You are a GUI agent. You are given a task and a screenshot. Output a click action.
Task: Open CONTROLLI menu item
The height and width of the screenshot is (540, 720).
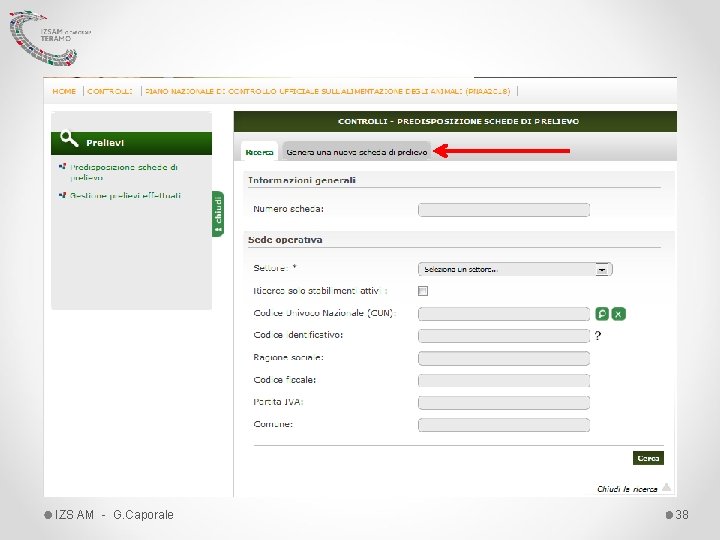[x=110, y=91]
